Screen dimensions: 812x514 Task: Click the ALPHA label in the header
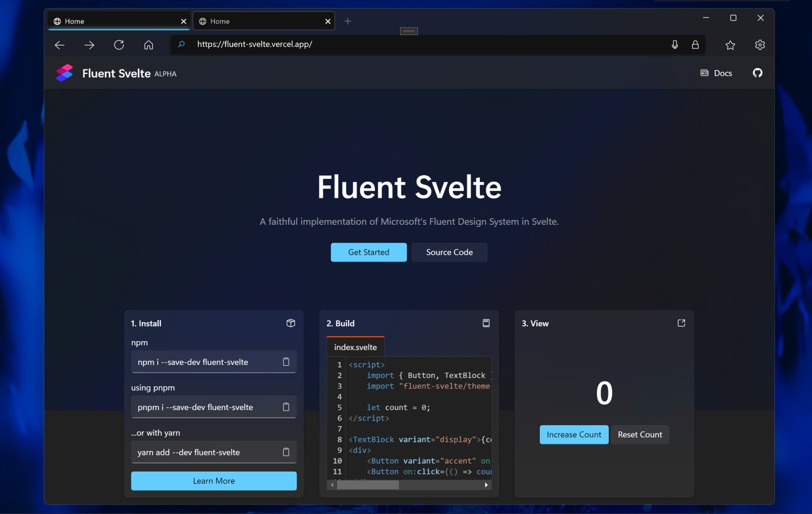(165, 74)
